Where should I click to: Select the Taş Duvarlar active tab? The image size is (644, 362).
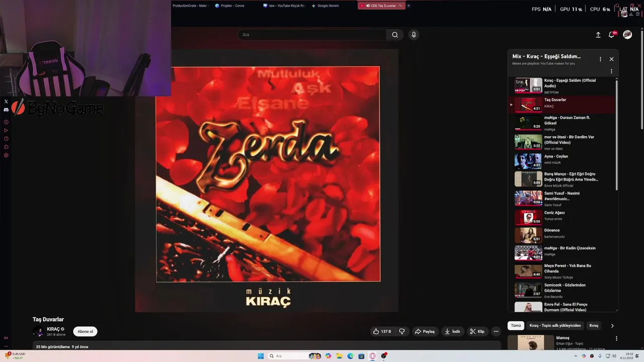click(382, 6)
